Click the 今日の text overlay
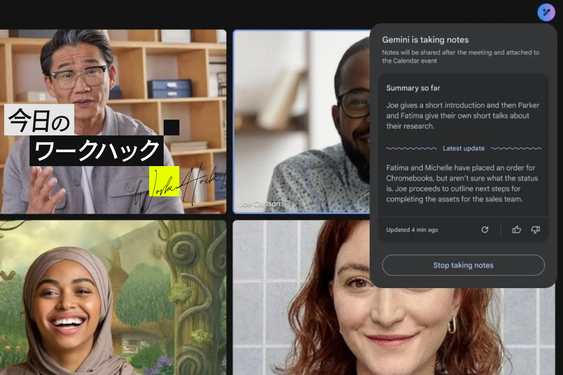Image resolution: width=563 pixels, height=375 pixels. (39, 120)
